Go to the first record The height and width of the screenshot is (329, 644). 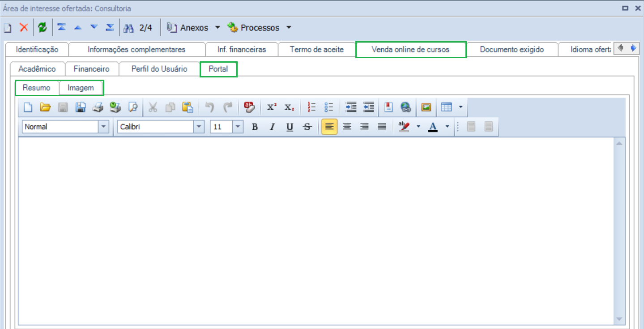(62, 28)
